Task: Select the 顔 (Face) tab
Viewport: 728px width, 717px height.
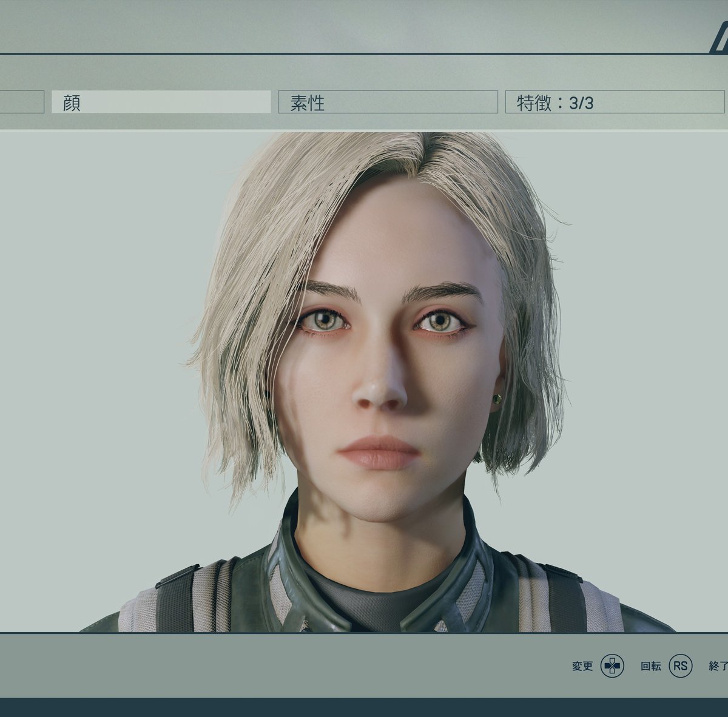Action: pos(161,102)
